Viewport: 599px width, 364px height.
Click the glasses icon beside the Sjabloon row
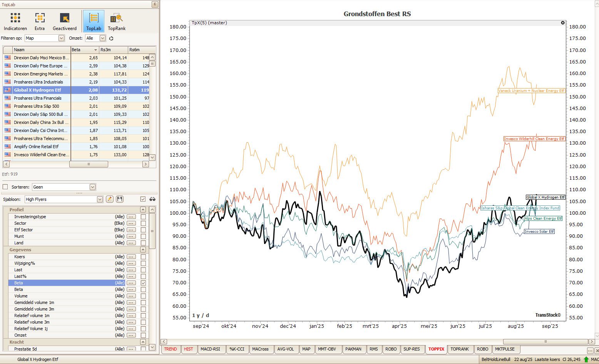pyautogui.click(x=152, y=199)
